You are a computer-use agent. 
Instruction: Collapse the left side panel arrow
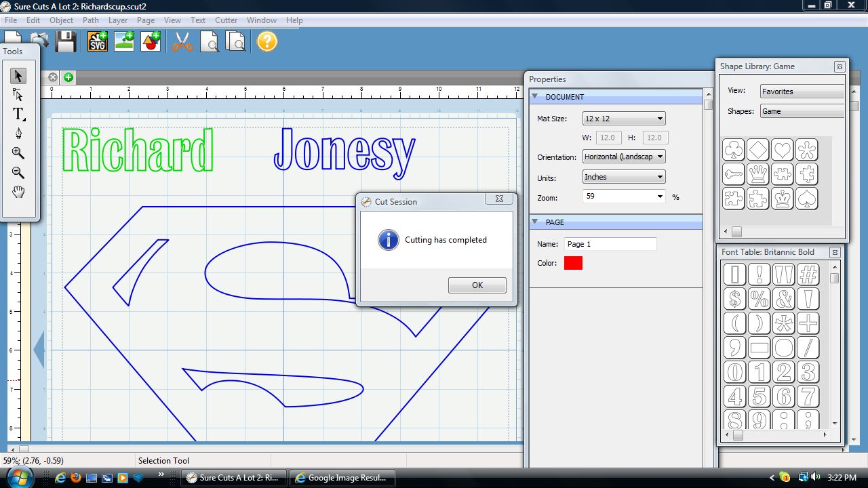39,350
